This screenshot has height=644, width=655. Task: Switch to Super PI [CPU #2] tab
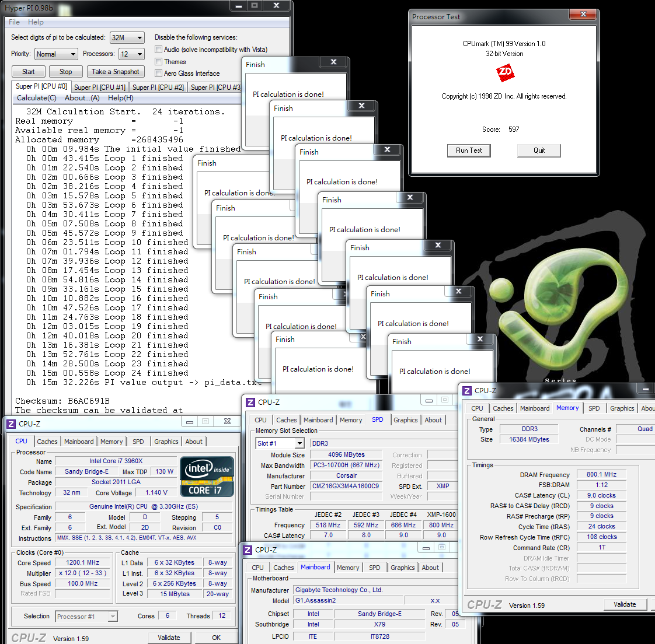pos(158,87)
